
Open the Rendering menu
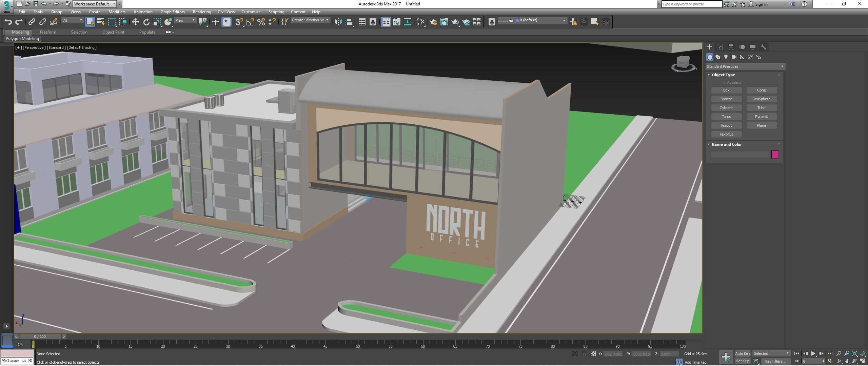click(x=201, y=12)
